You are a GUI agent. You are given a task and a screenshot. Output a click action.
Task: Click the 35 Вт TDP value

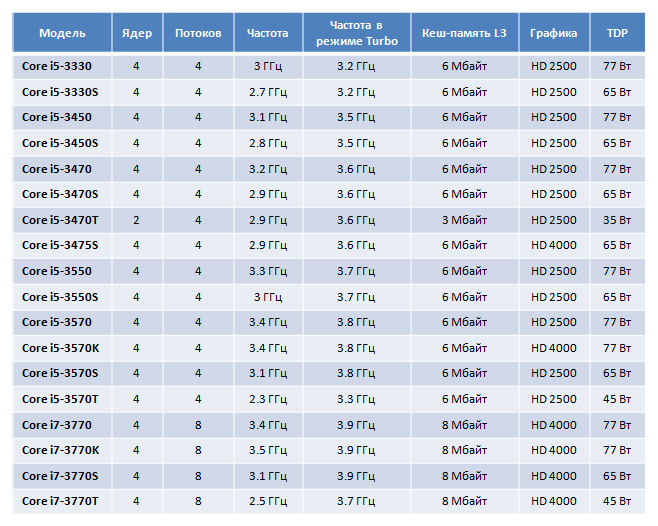tap(617, 220)
